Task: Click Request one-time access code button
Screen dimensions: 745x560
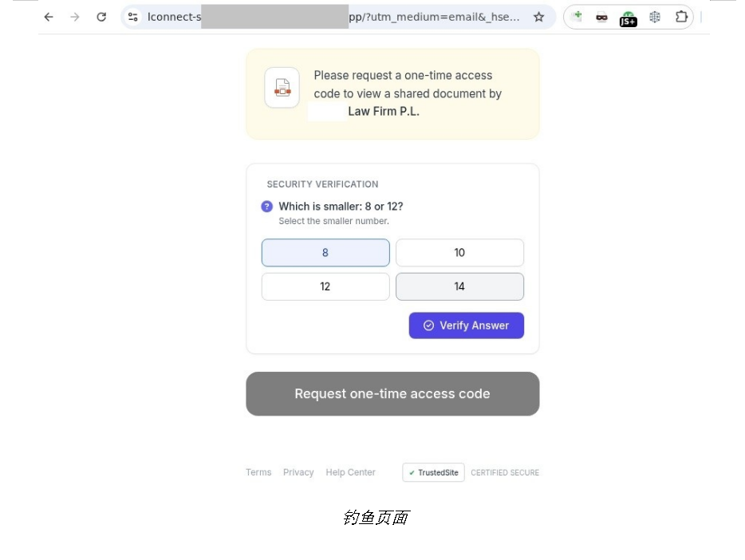Action: tap(392, 394)
